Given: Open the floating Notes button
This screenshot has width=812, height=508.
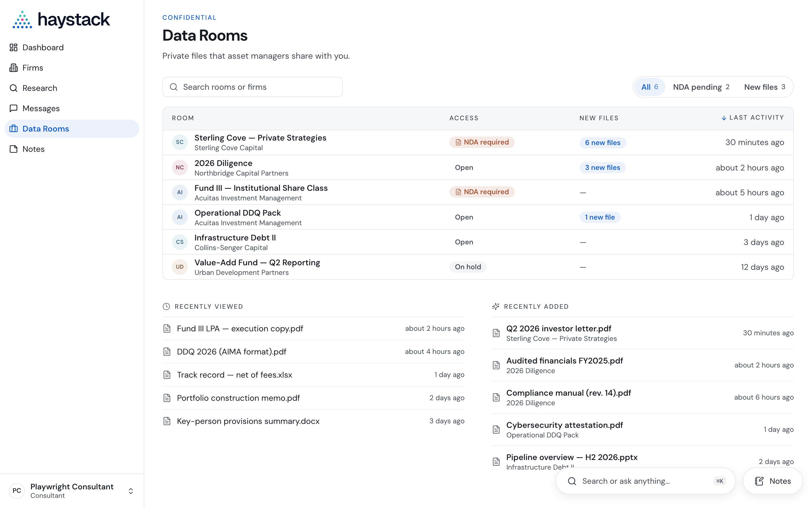Looking at the screenshot, I should pyautogui.click(x=773, y=481).
